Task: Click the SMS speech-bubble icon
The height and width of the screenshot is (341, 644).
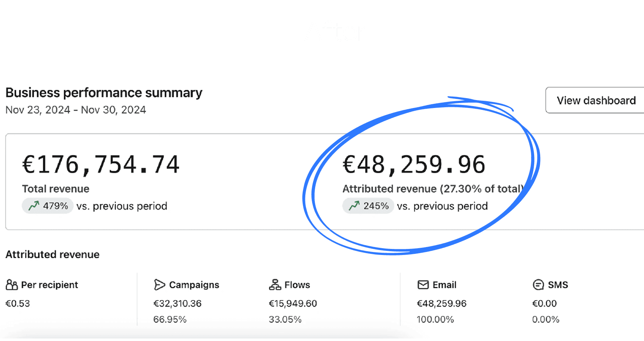Action: [538, 285]
